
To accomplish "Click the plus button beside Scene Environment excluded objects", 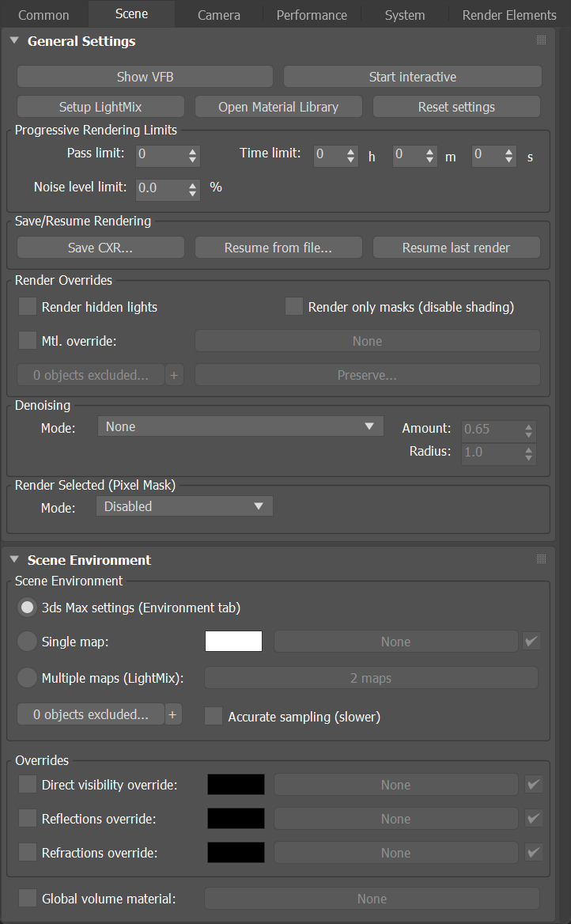I will 173,714.
